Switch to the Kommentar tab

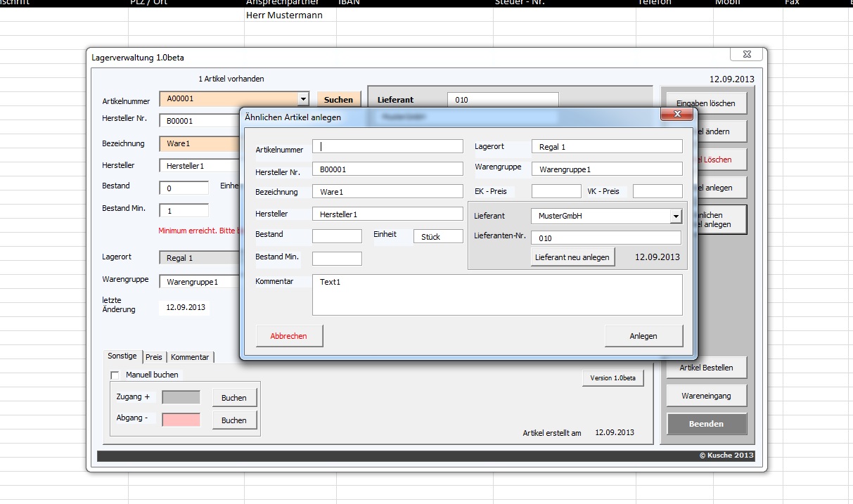click(x=189, y=357)
